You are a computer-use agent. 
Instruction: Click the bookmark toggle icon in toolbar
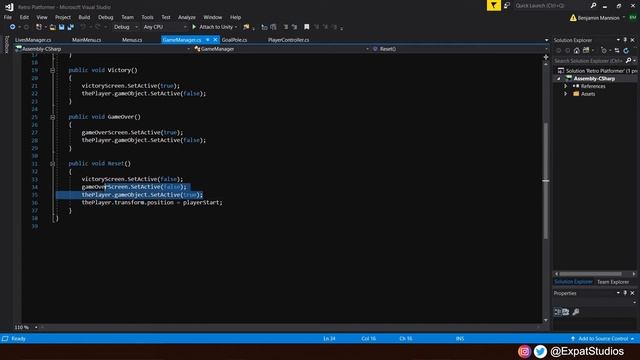307,27
